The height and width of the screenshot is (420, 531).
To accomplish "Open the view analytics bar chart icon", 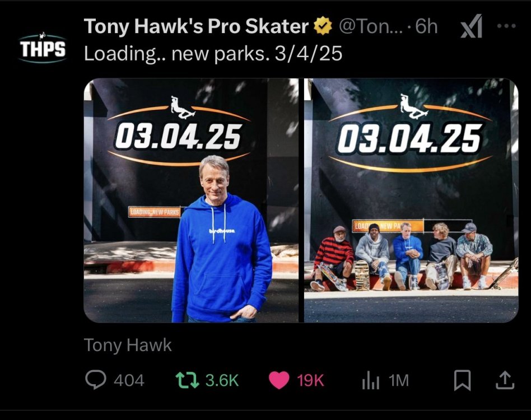I will point(370,381).
